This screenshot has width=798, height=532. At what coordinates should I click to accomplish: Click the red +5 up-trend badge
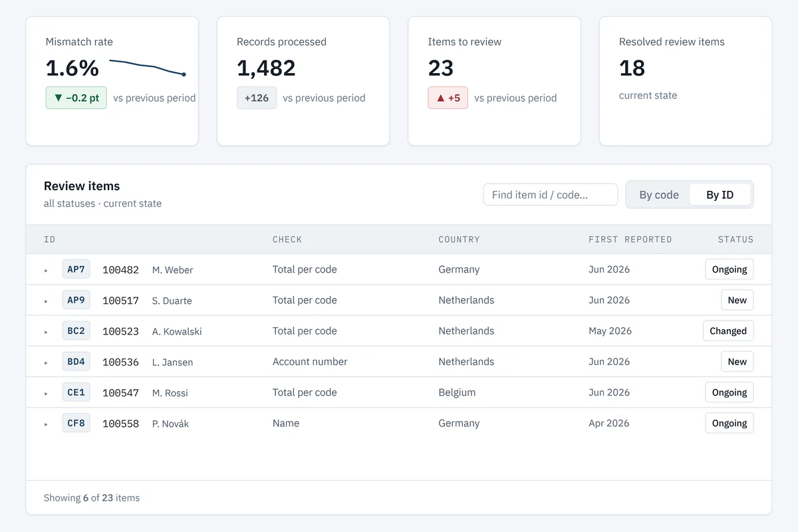coord(448,98)
